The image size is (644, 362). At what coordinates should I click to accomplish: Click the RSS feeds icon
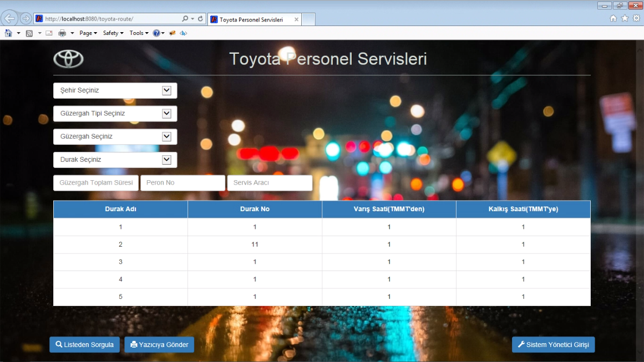point(29,33)
